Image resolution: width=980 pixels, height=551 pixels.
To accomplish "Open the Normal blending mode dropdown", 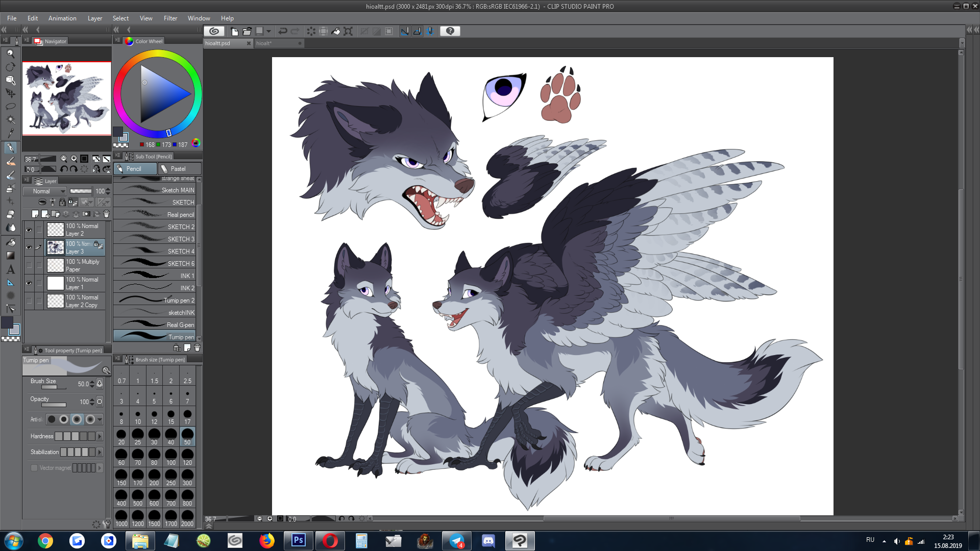I will pos(44,191).
